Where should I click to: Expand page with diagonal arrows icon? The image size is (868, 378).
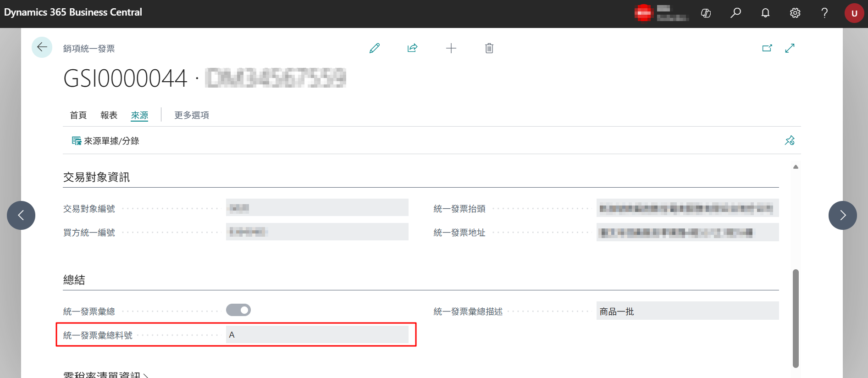[x=790, y=48]
